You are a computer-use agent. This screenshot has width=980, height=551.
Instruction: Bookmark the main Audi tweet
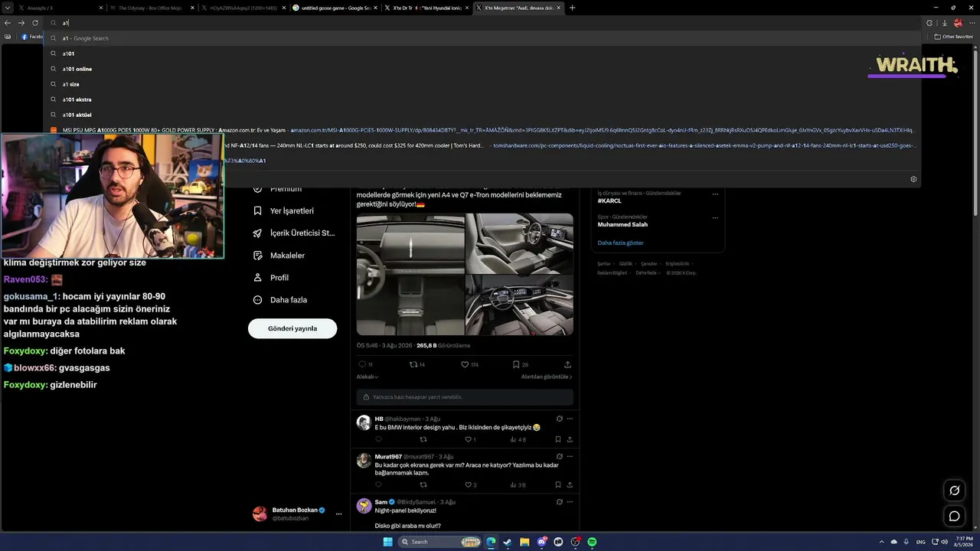tap(516, 364)
